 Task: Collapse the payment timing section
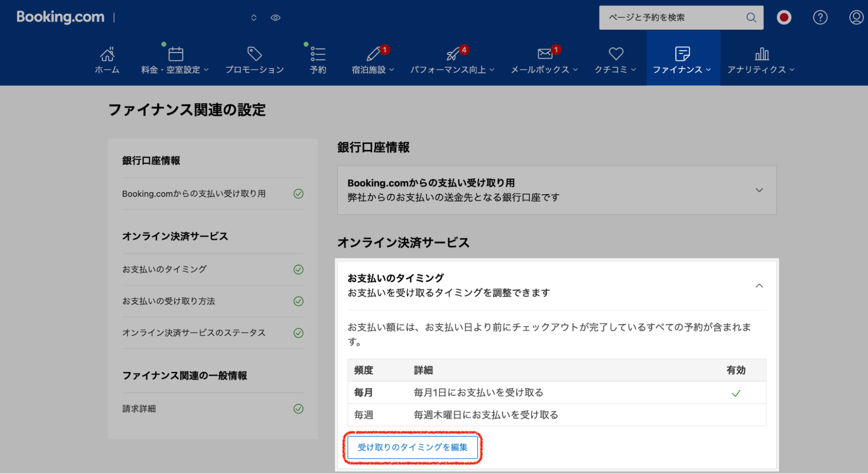click(x=759, y=285)
